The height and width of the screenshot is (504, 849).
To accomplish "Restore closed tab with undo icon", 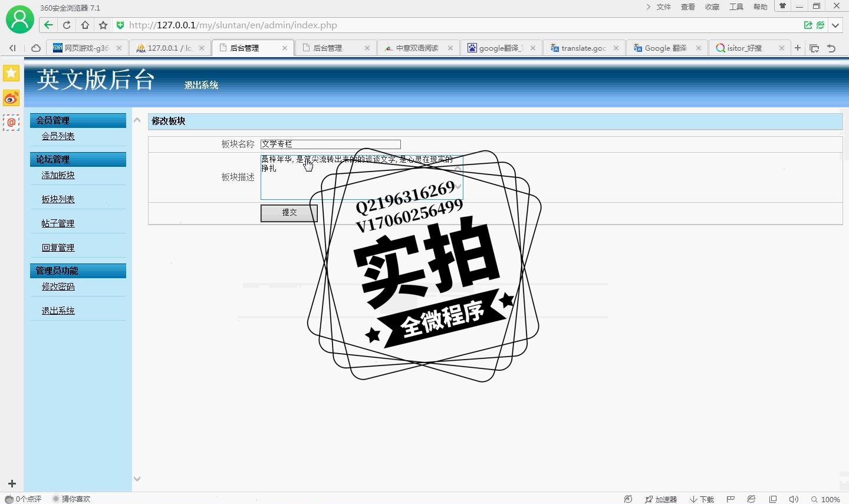I will (831, 48).
